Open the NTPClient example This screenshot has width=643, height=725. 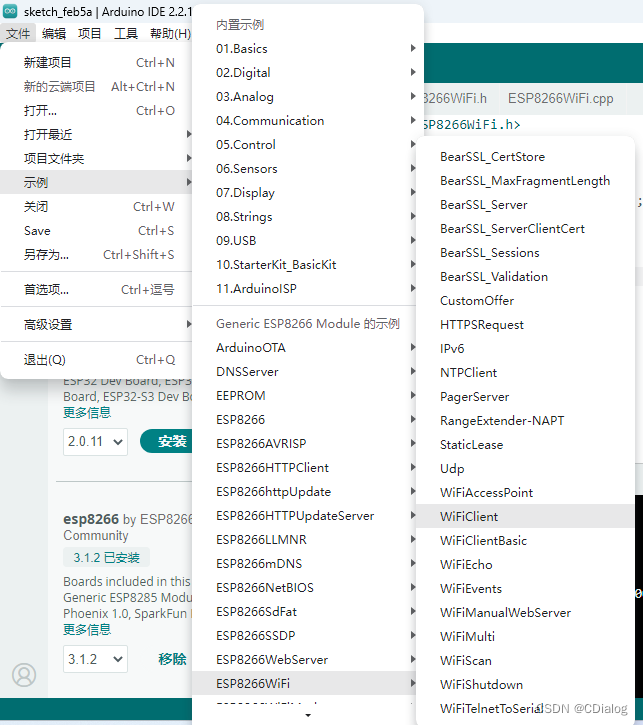(525, 373)
